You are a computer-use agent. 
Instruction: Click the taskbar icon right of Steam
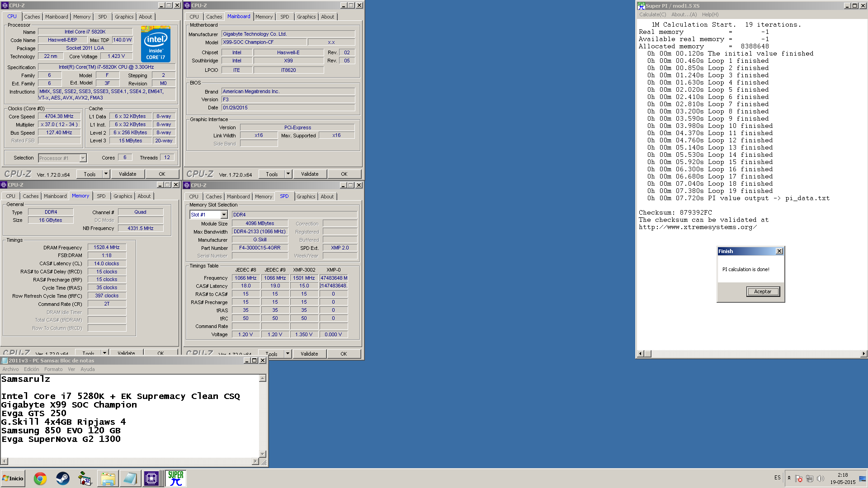pos(85,479)
